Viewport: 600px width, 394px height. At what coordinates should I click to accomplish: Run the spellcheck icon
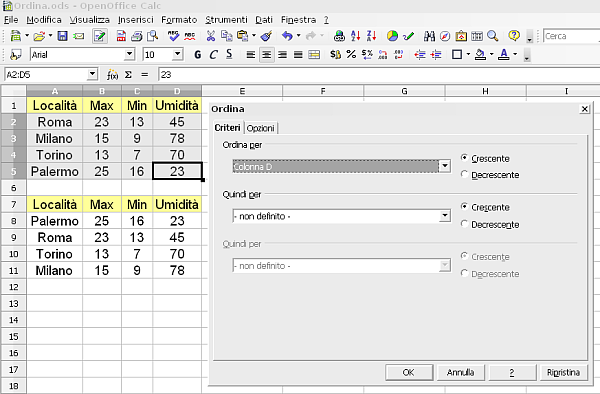[x=173, y=36]
